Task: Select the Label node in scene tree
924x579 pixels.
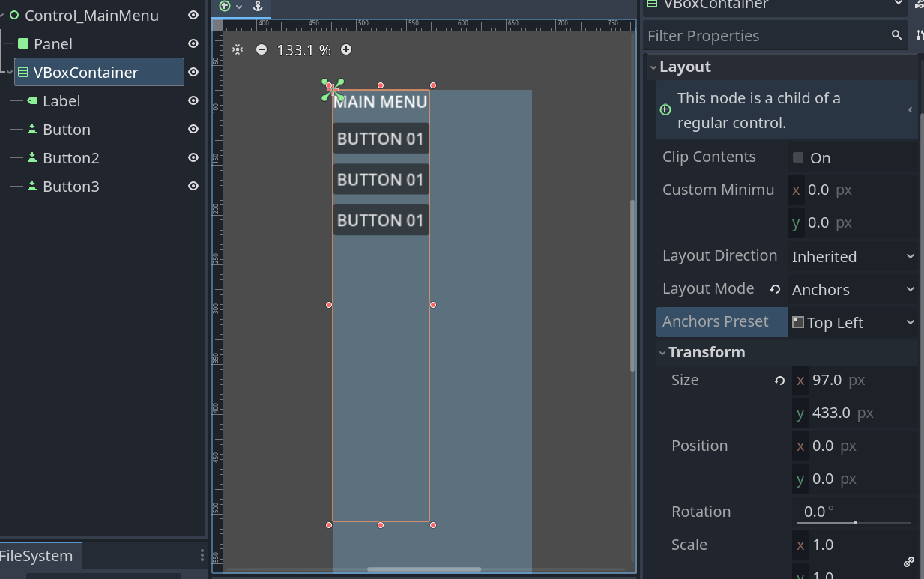Action: [x=61, y=101]
